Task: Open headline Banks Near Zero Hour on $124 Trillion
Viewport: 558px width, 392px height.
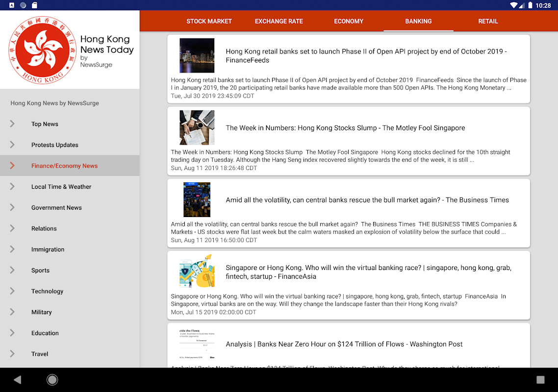Action: click(344, 344)
